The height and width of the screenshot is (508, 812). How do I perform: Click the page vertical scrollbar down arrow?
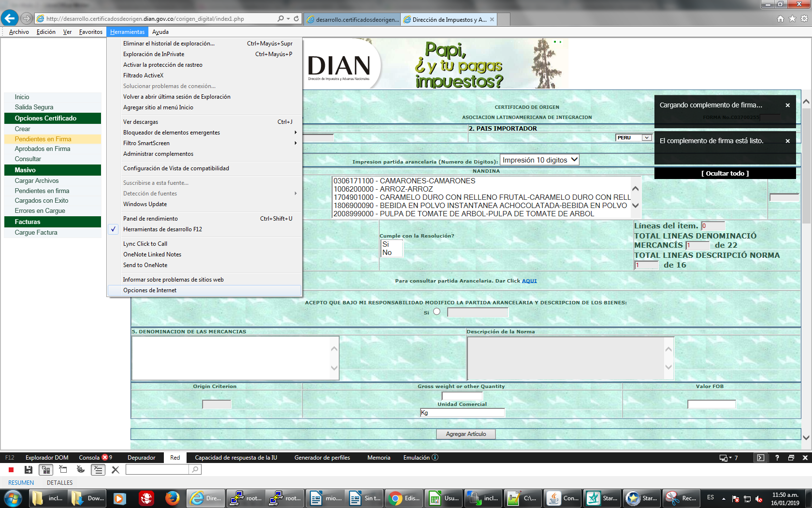(806, 437)
